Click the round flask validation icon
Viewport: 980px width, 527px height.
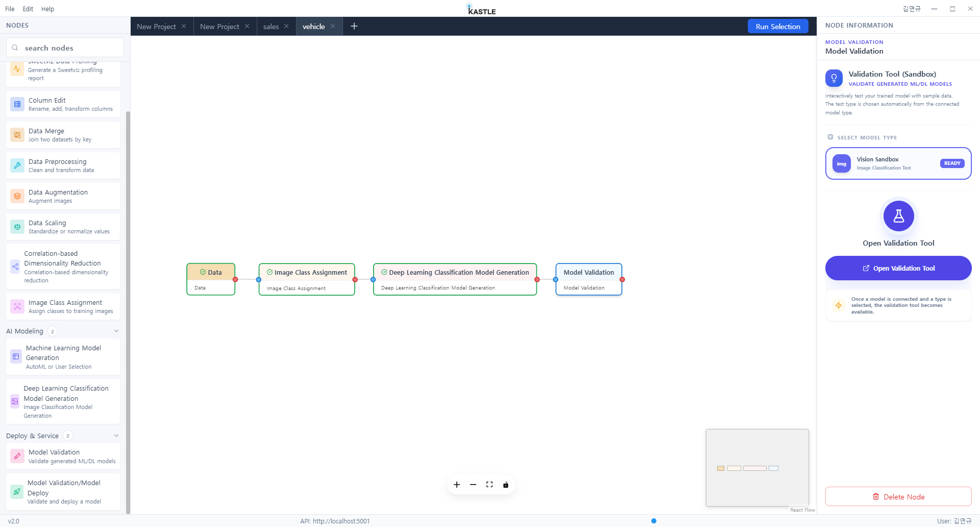pos(898,216)
